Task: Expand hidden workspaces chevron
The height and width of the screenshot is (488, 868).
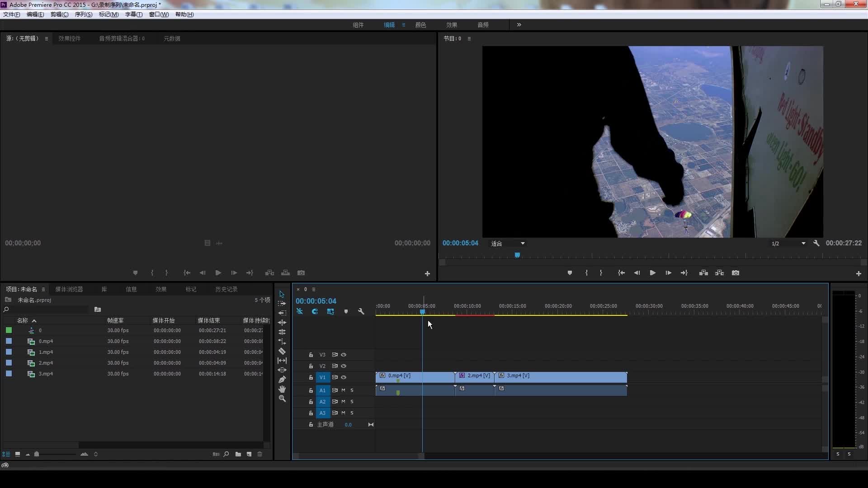Action: 519,25
